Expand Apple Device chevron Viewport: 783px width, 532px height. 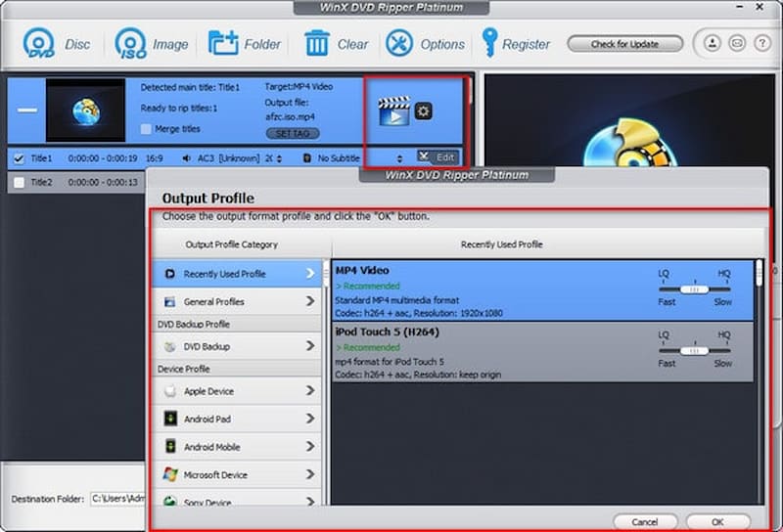[310, 390]
